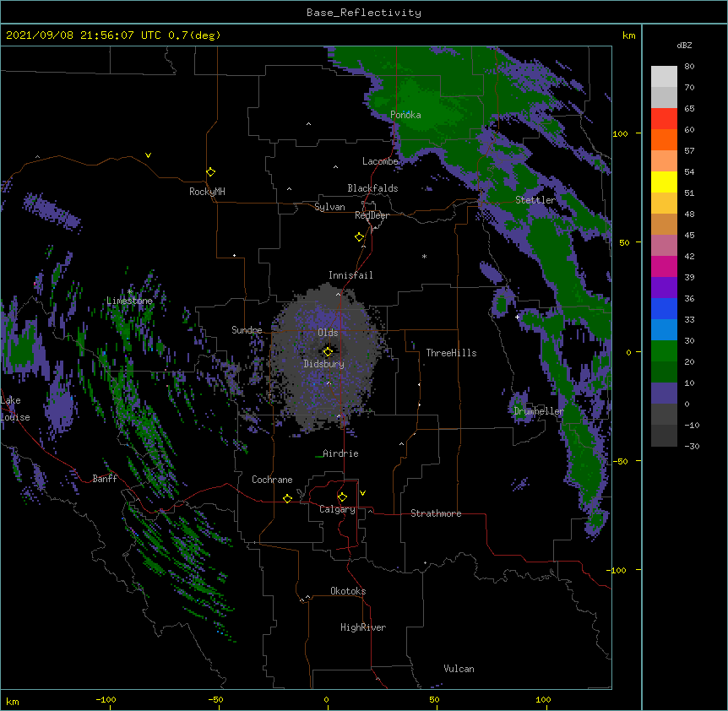Click the Strathmore label
Image resolution: width=728 pixels, height=711 pixels.
click(436, 513)
